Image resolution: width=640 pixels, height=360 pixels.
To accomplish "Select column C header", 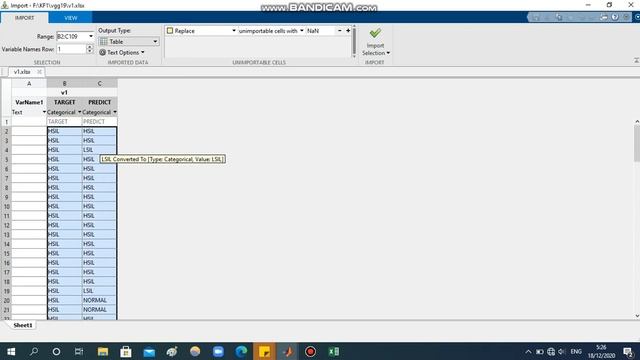I will click(x=100, y=83).
